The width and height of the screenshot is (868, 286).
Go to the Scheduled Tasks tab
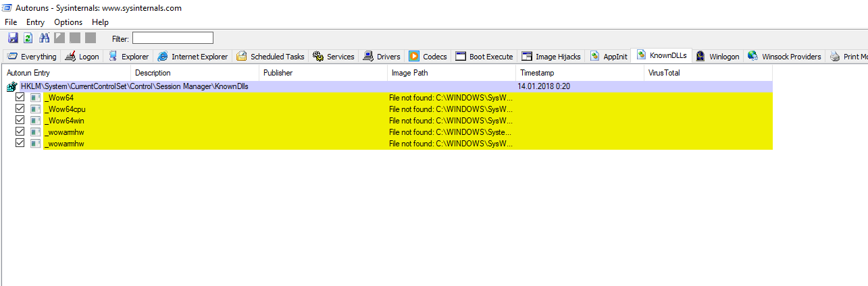click(270, 57)
